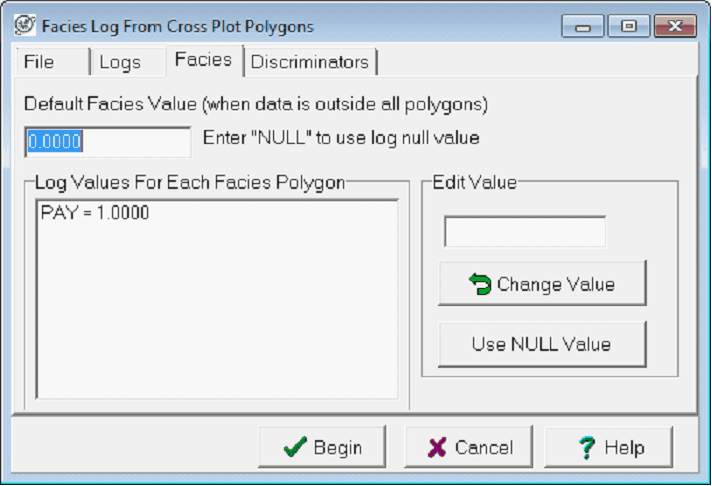Minimize the Facies Log window
The height and width of the screenshot is (486, 712).
[x=587, y=26]
